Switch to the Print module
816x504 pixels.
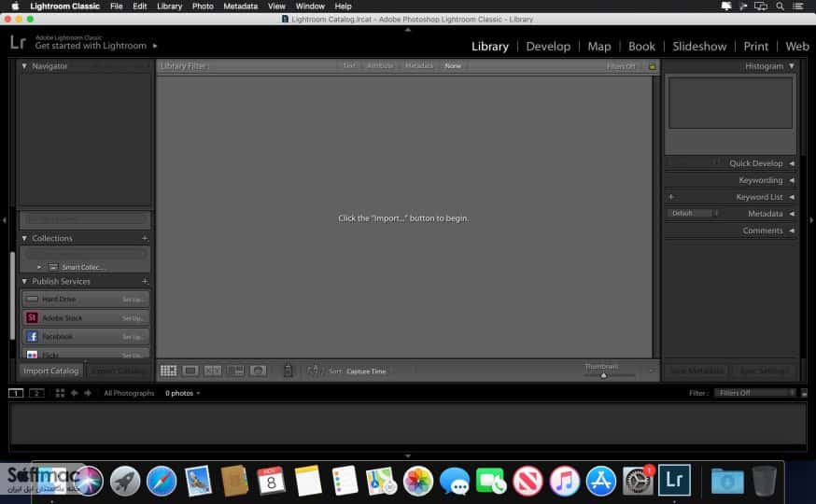point(755,47)
